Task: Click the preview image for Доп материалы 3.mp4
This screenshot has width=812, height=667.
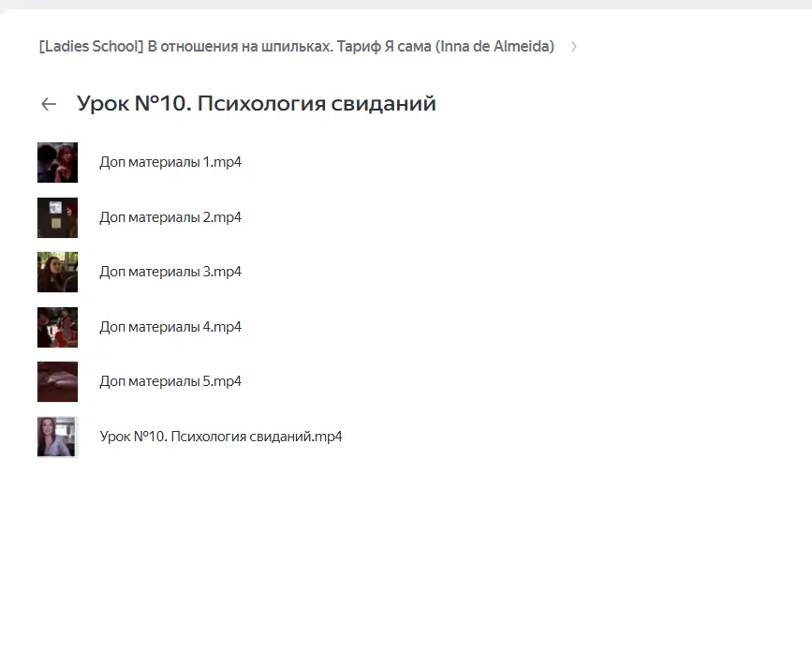Action: (x=57, y=272)
